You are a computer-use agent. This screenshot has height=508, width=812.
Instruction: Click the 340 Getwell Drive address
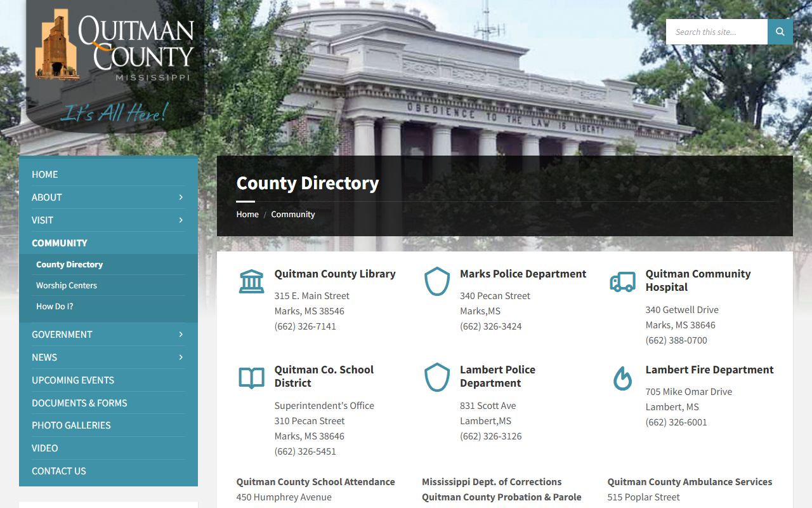coord(682,310)
